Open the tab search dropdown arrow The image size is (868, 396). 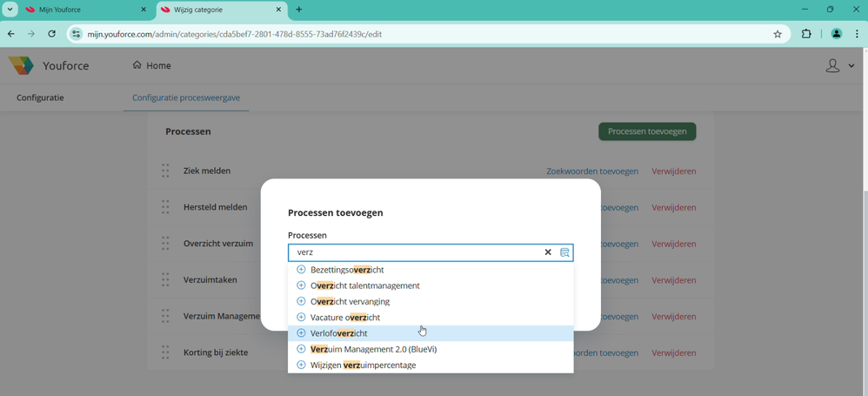coord(10,10)
